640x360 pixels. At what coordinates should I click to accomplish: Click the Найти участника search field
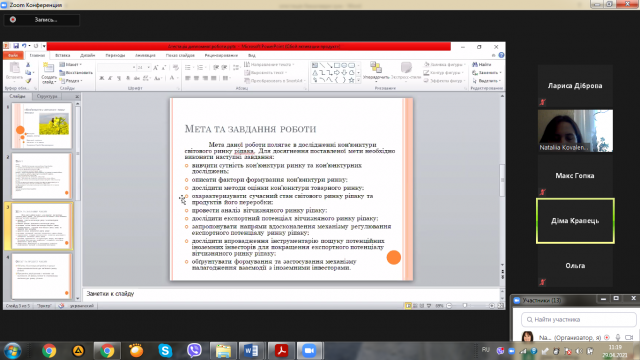(579, 319)
